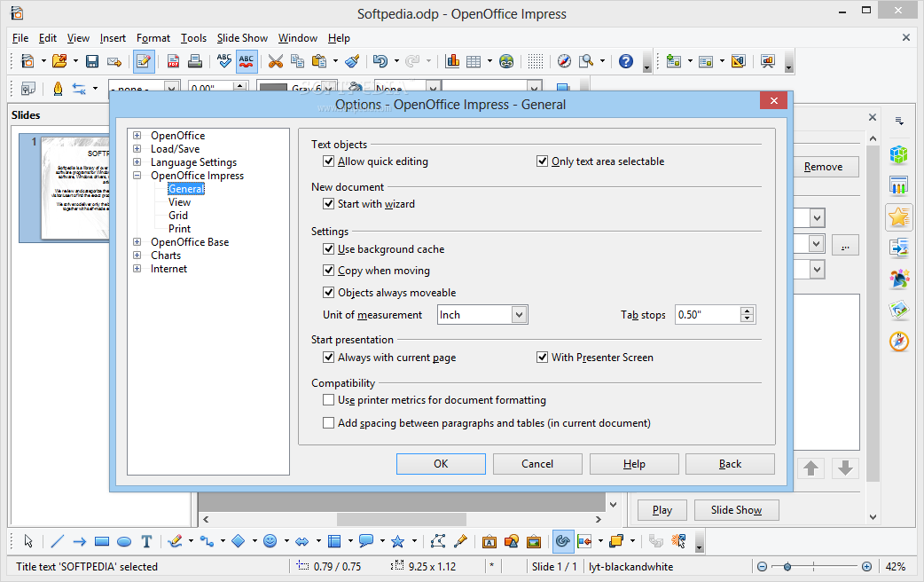The width and height of the screenshot is (924, 582).
Task: Collapse the OpenOffice Impress node
Action: [137, 175]
